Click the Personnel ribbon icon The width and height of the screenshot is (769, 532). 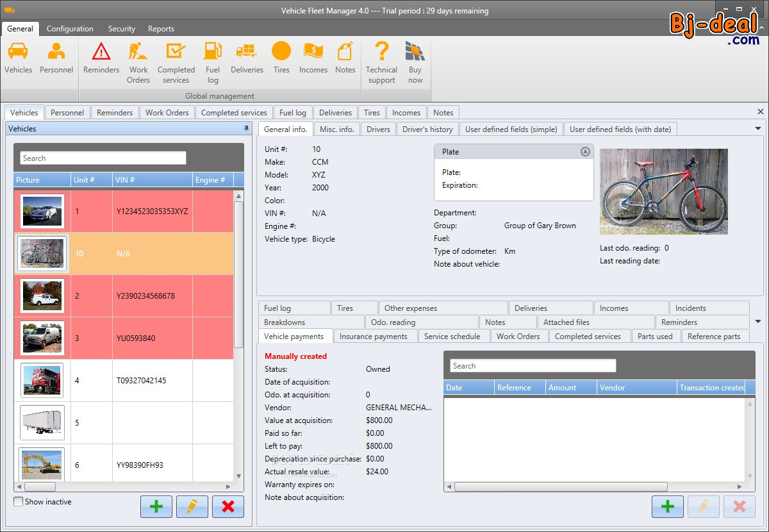coord(56,54)
